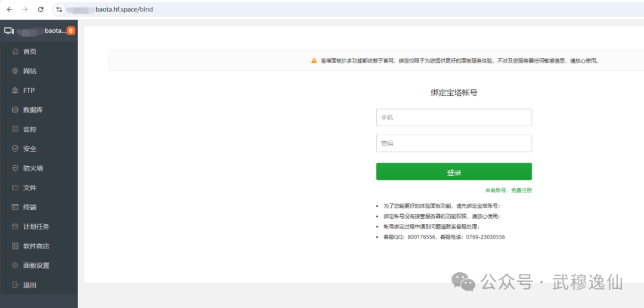Click the gear icon beside 面板设置
This screenshot has width=644, height=308.
(x=15, y=265)
